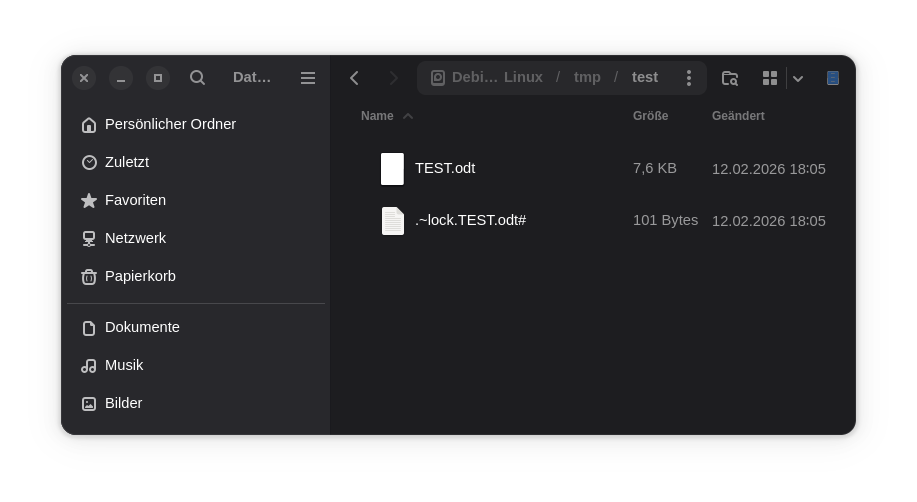Open the path bar three-dot menu
The width and height of the screenshot is (917, 502).
(x=688, y=78)
